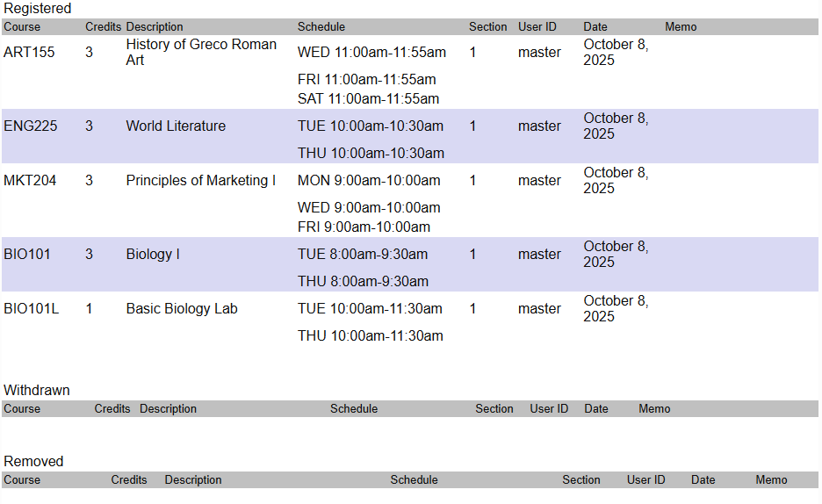Image resolution: width=822 pixels, height=504 pixels.
Task: Click the Withdrawn section heading
Action: tap(37, 391)
